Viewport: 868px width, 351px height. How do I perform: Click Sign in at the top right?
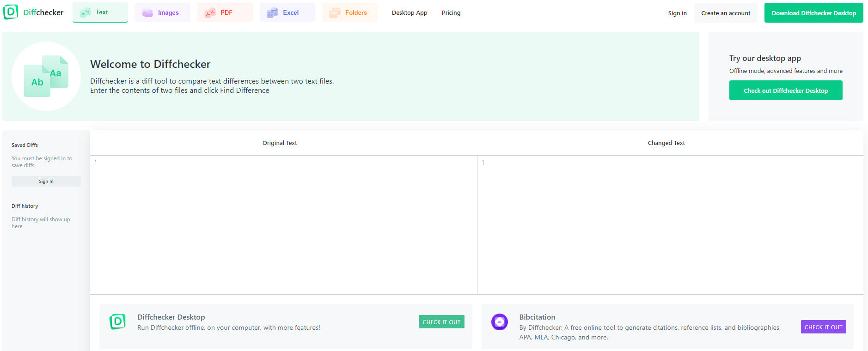click(677, 13)
